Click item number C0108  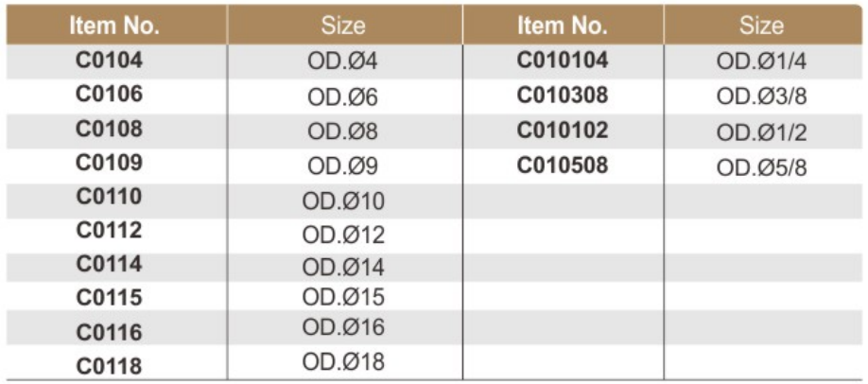coord(110,129)
